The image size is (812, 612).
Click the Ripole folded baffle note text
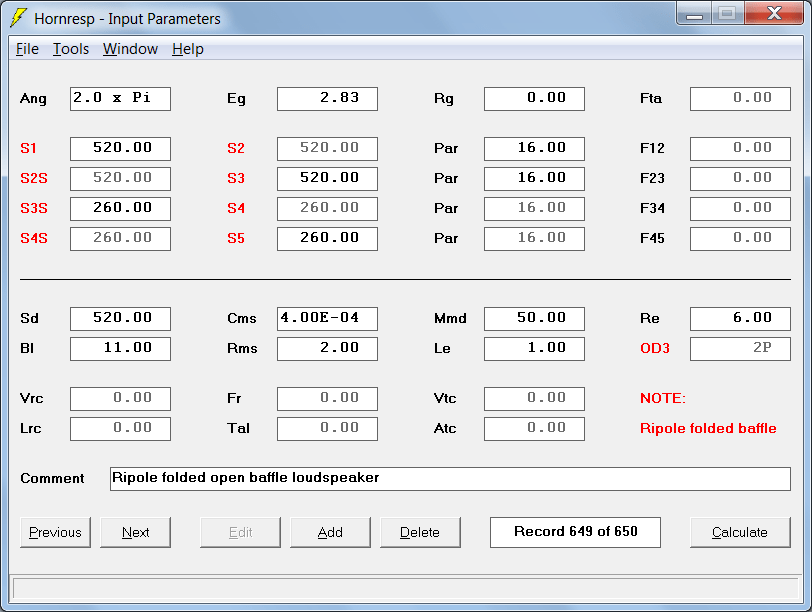point(708,428)
